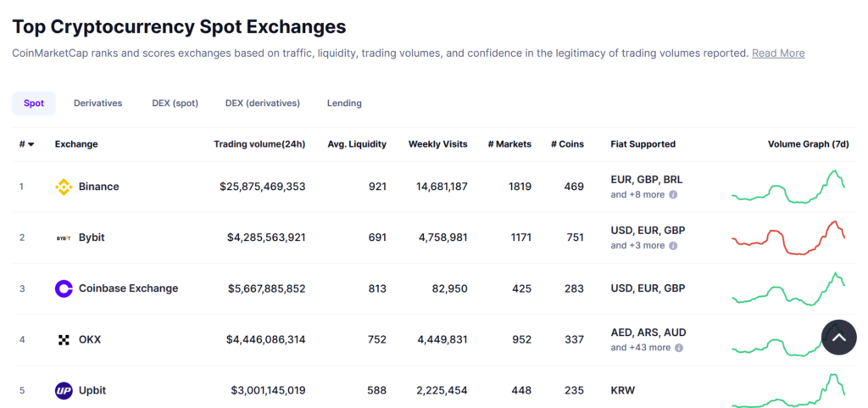Image resolution: width=868 pixels, height=408 pixels.
Task: Open the DEX (spot) tab
Action: click(x=175, y=103)
